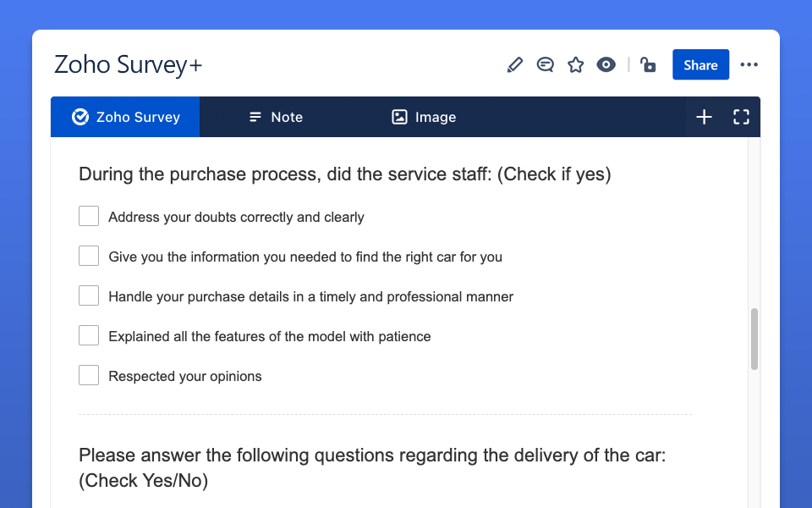Check 'Explained all the features' option
Viewport: 812px width, 508px height.
[89, 336]
